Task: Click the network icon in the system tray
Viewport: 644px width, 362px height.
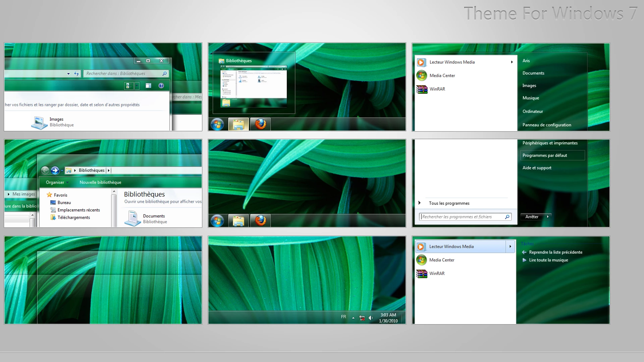Action: pos(362,318)
